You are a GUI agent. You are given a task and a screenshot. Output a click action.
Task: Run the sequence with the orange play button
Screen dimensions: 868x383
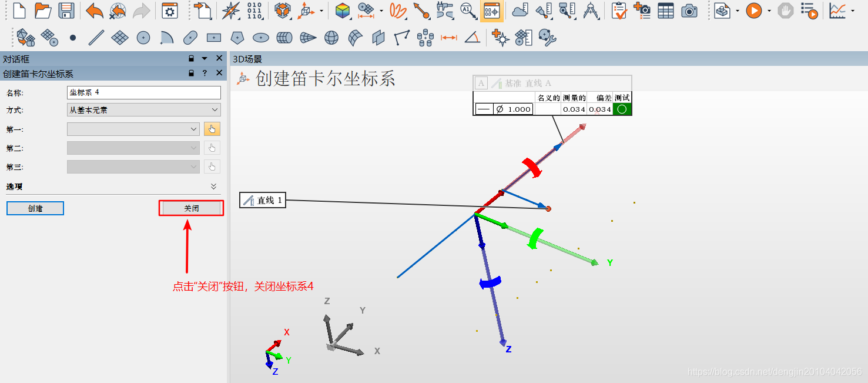click(x=754, y=10)
